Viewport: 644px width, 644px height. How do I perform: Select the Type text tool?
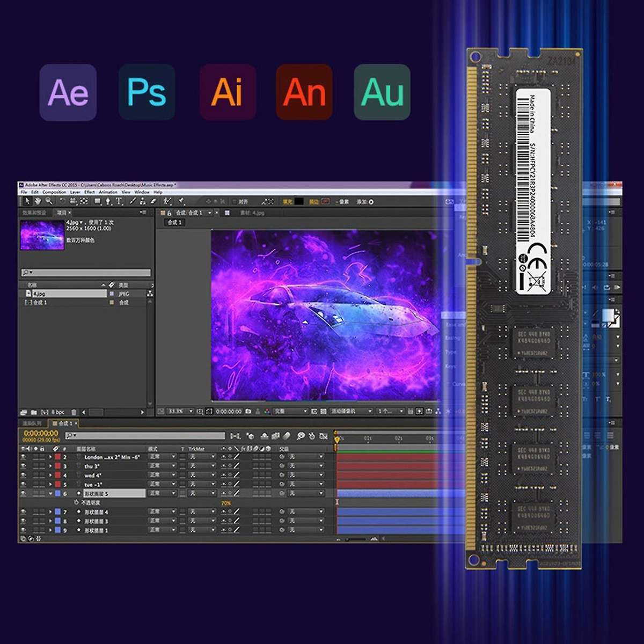(x=119, y=201)
